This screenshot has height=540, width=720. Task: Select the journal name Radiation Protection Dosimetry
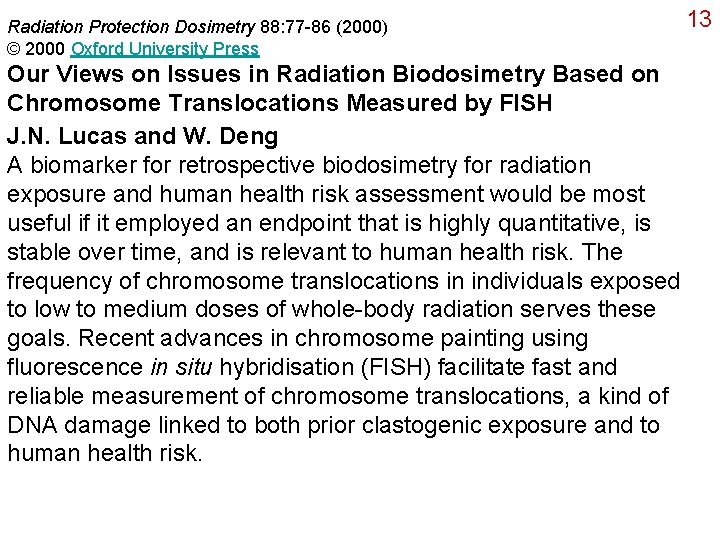(131, 27)
